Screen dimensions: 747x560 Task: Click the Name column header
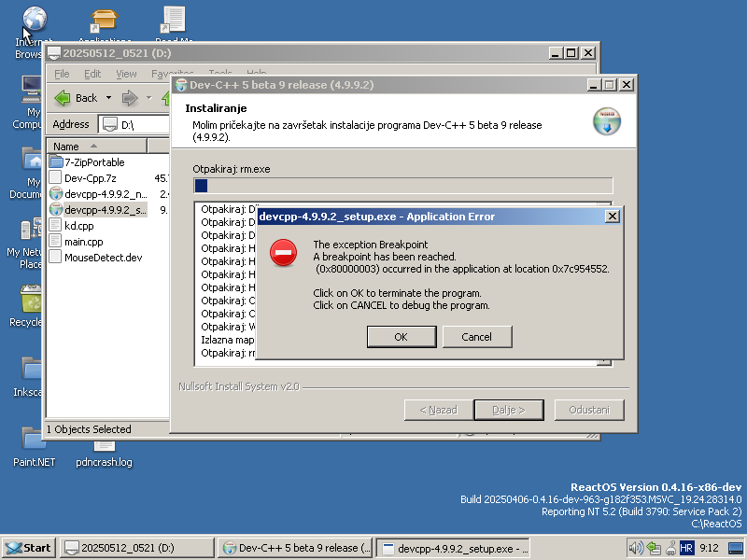97,147
